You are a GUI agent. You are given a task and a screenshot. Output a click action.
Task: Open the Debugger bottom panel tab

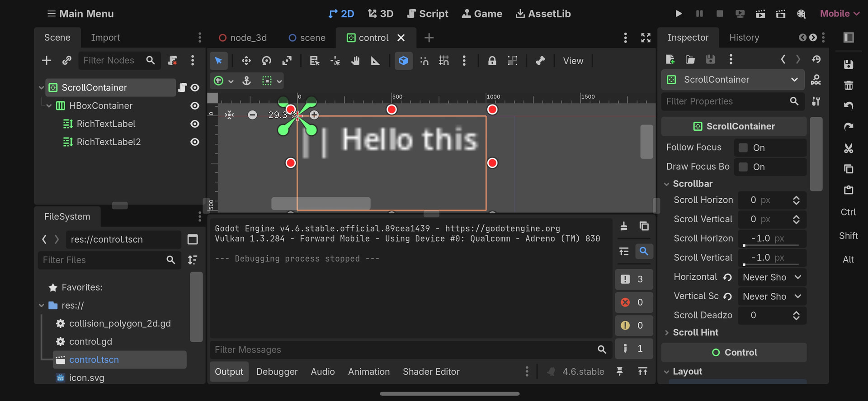pos(277,372)
